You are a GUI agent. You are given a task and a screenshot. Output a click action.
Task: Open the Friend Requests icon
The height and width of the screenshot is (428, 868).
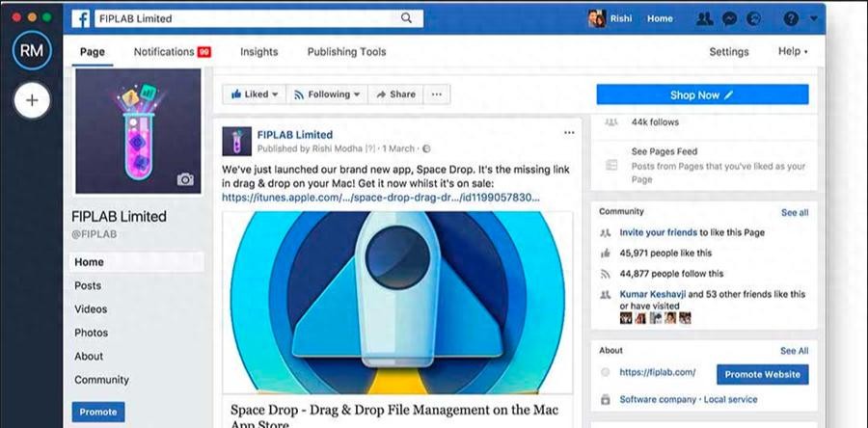pos(706,18)
